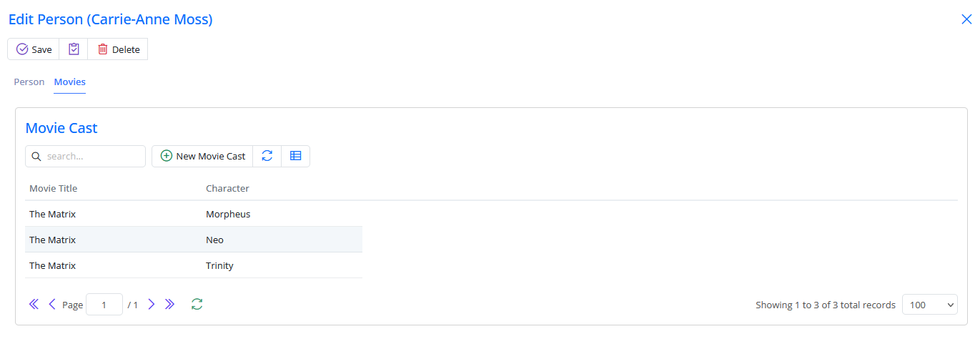Click the refresh icon beside New Movie Cast
980x339 pixels.
point(267,156)
